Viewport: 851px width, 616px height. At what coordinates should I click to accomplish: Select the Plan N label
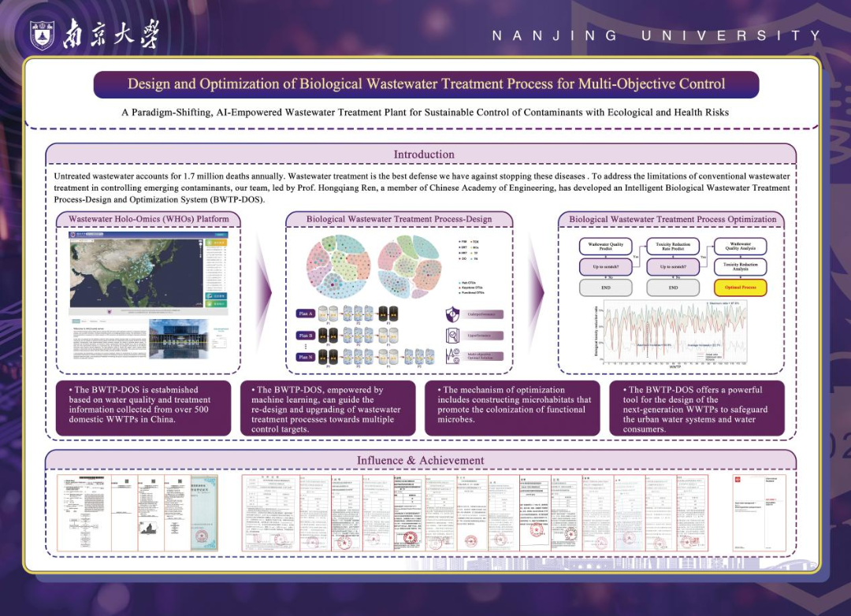point(305,357)
